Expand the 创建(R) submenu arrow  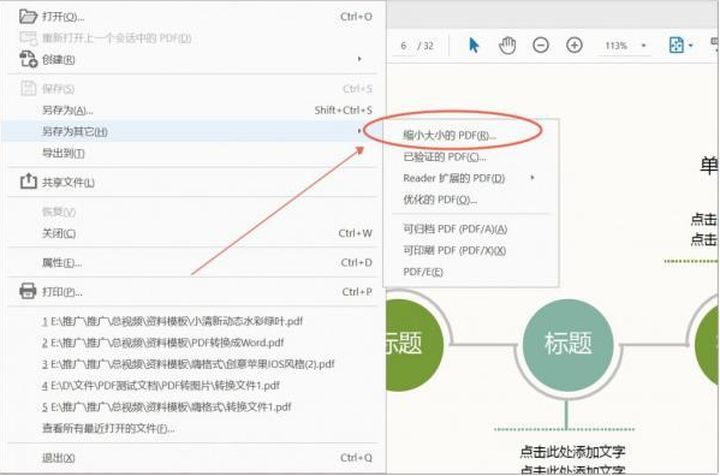[360, 59]
